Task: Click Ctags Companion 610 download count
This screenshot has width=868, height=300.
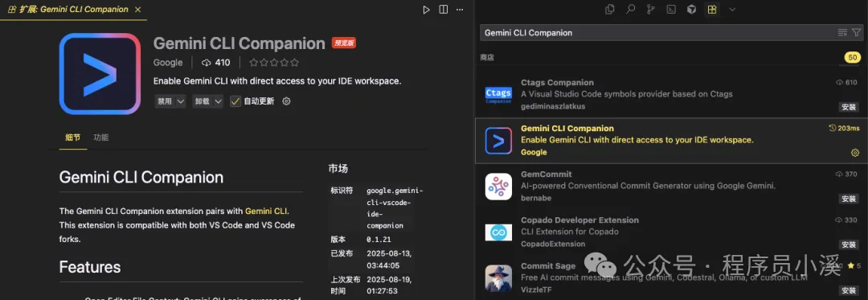Action: (847, 83)
